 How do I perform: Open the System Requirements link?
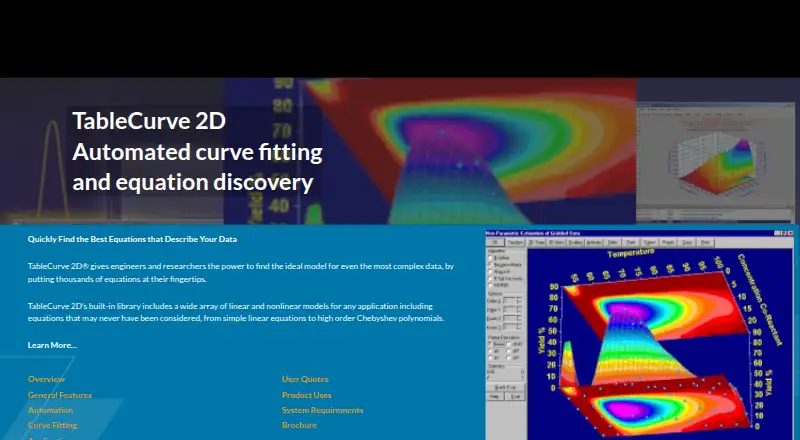[322, 410]
